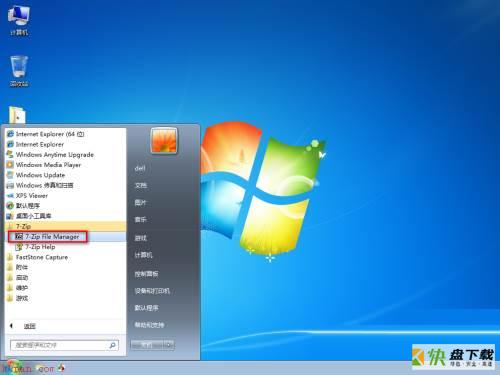Open 7-Zip Help
The width and height of the screenshot is (500, 375).
36,247
